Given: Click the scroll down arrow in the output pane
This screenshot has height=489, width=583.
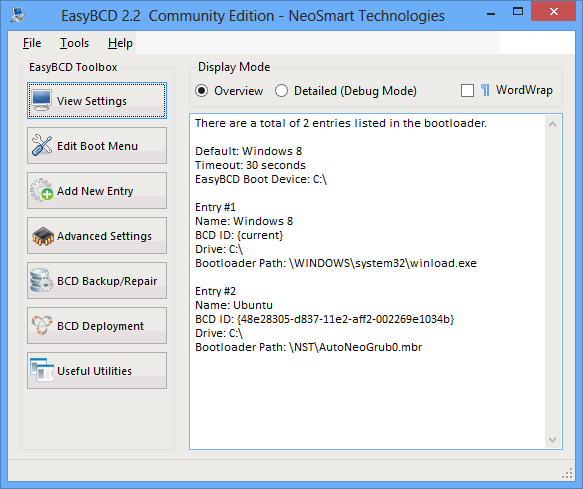Looking at the screenshot, I should click(553, 440).
